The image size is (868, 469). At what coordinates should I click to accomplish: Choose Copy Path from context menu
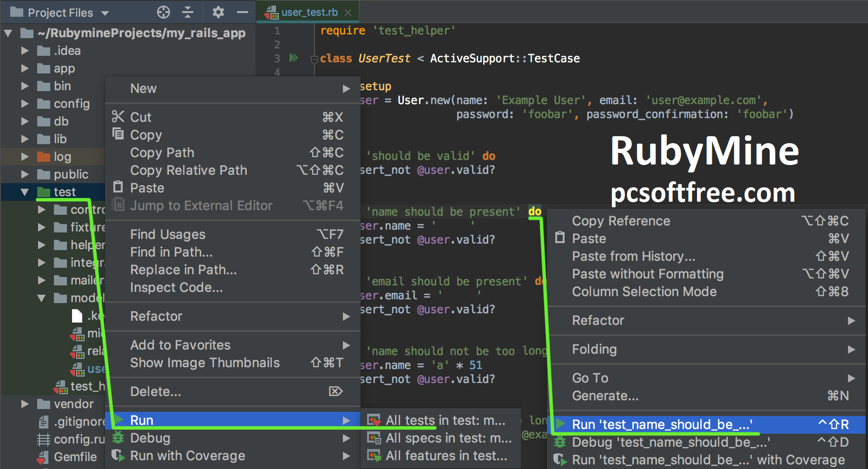point(233,152)
